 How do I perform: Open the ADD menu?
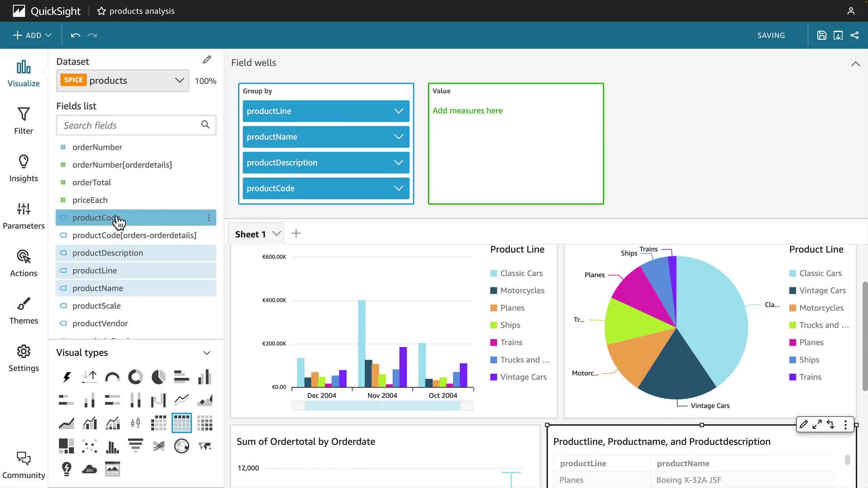tap(33, 35)
